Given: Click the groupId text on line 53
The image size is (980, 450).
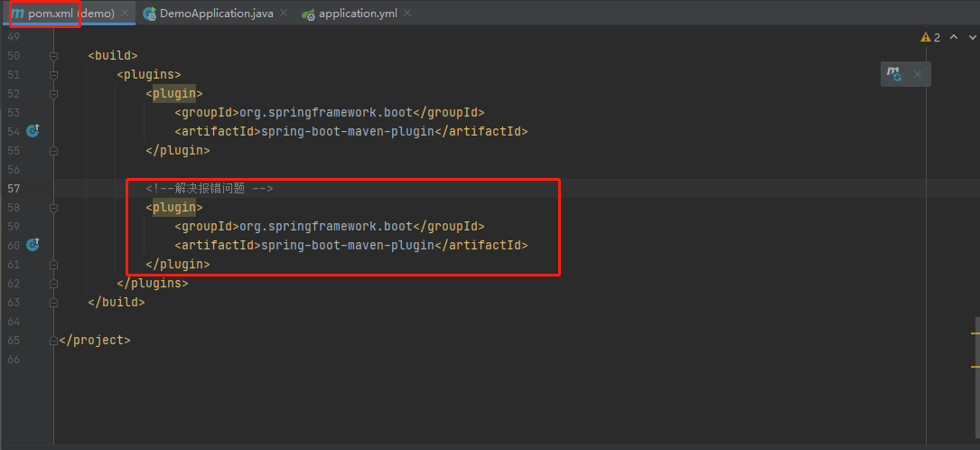Looking at the screenshot, I should point(330,112).
